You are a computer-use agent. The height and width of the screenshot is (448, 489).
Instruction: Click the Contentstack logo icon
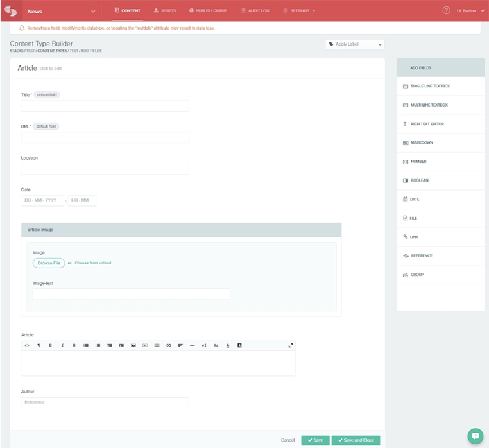pyautogui.click(x=11, y=11)
